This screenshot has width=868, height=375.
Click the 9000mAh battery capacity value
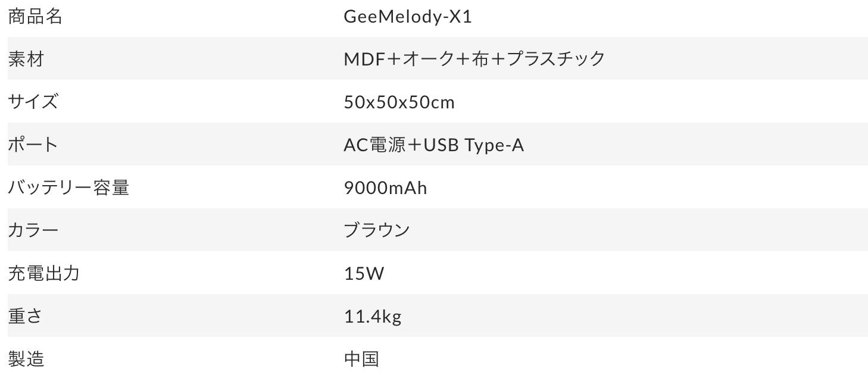point(385,188)
